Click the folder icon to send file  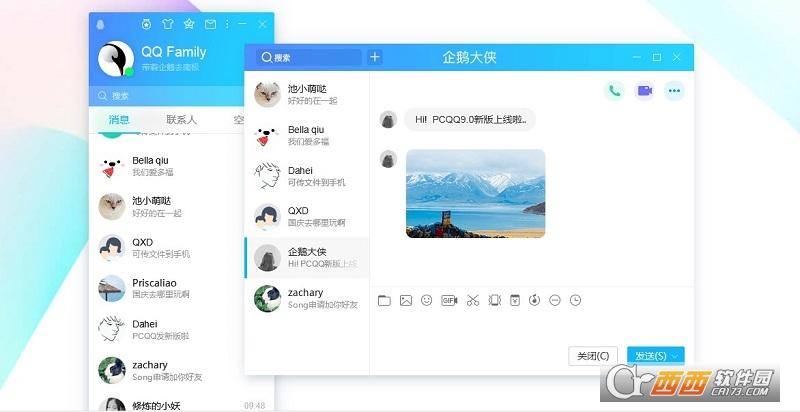click(x=384, y=300)
